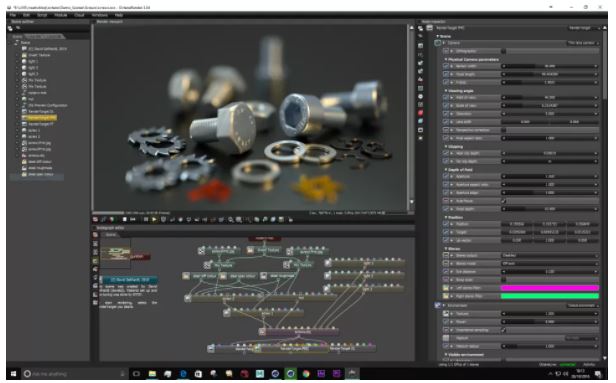Click the red icon at the render toolbar start
The height and width of the screenshot is (383, 616).
click(95, 220)
